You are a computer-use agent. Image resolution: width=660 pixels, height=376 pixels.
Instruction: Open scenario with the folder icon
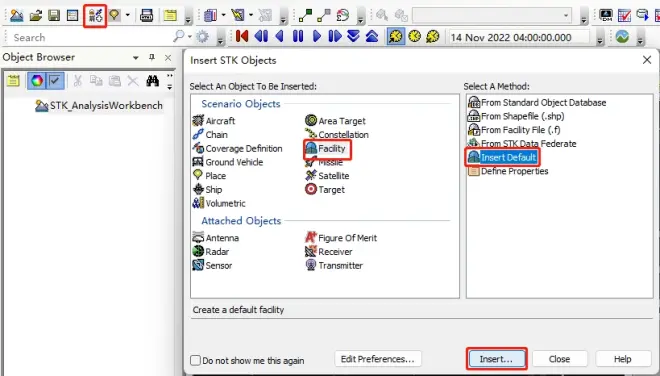(35, 16)
